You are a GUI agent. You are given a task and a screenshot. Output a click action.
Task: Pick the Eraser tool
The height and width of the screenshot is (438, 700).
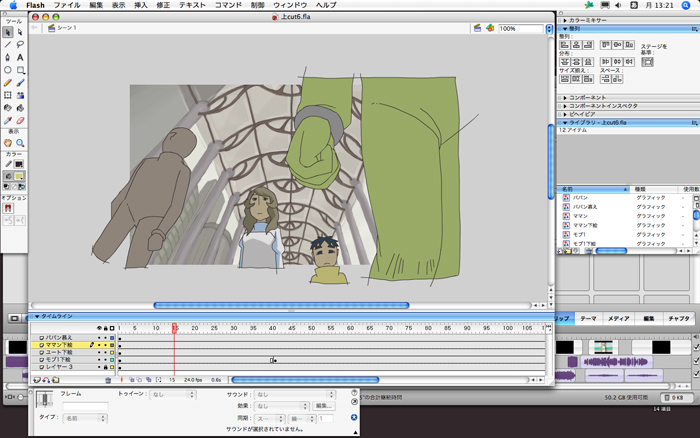(20, 121)
